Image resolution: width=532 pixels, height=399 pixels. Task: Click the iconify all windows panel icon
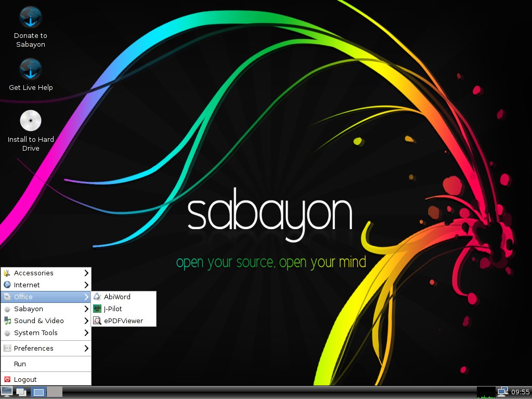click(x=21, y=392)
